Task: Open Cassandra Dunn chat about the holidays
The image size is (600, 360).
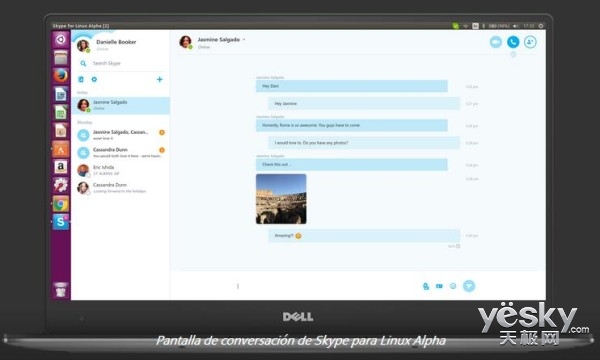Action: click(x=121, y=187)
